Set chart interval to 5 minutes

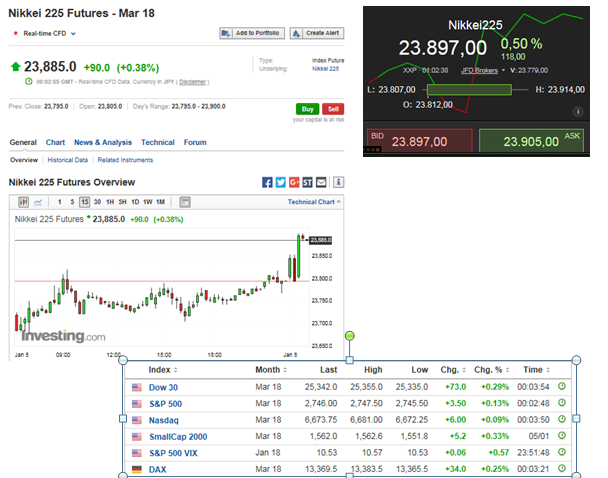[72, 202]
